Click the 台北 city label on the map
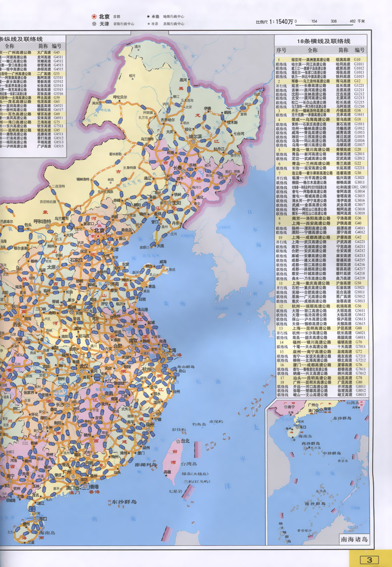 (x=186, y=441)
